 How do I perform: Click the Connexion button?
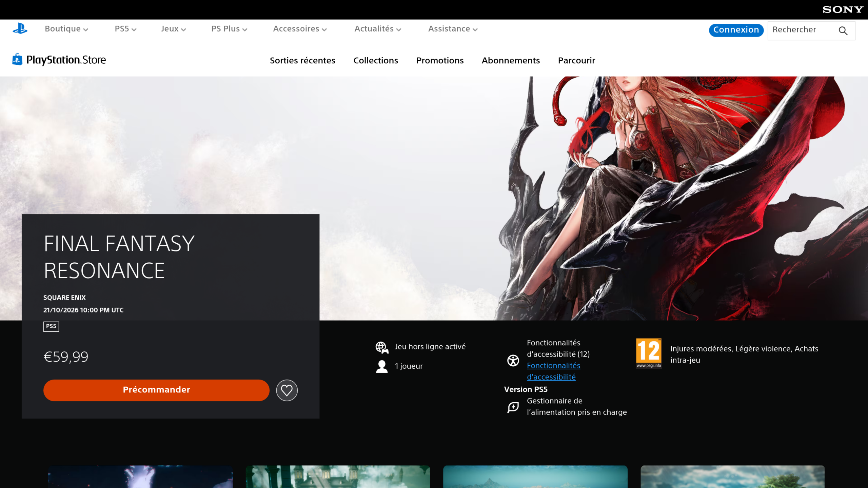point(736,30)
